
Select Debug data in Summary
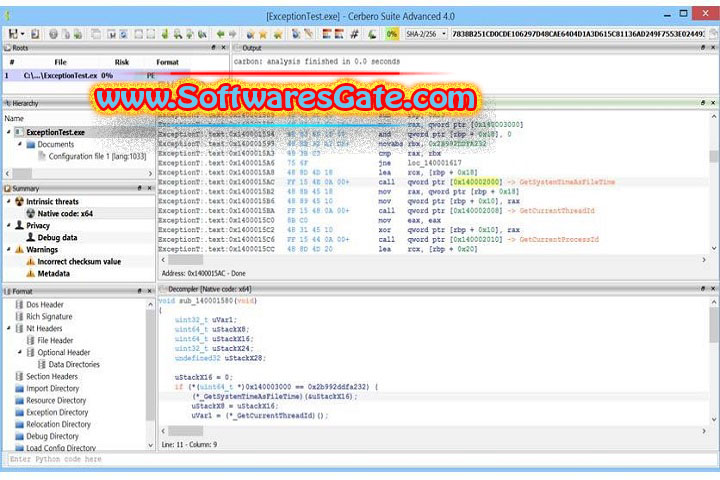point(57,237)
